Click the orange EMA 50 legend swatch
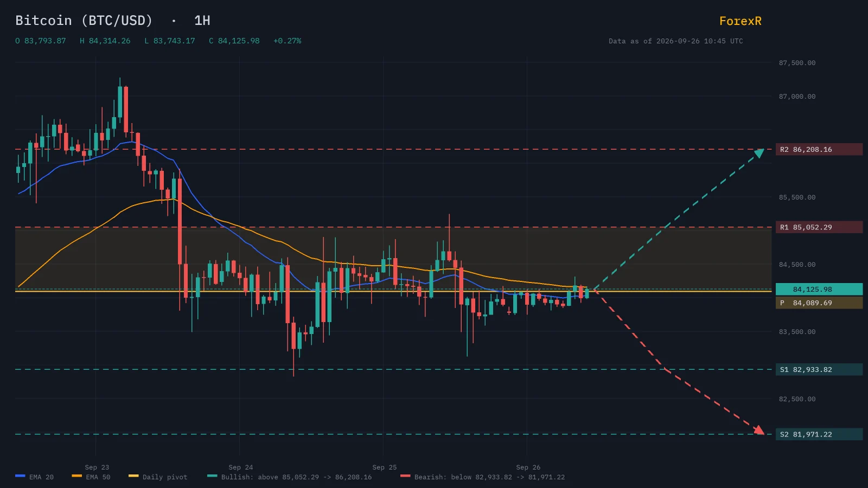The image size is (868, 488). pos(76,476)
